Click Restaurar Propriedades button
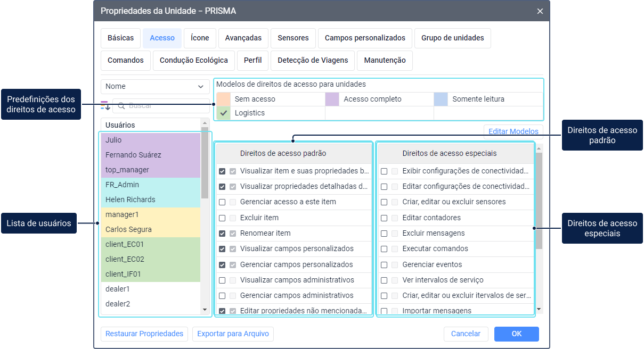 point(144,334)
